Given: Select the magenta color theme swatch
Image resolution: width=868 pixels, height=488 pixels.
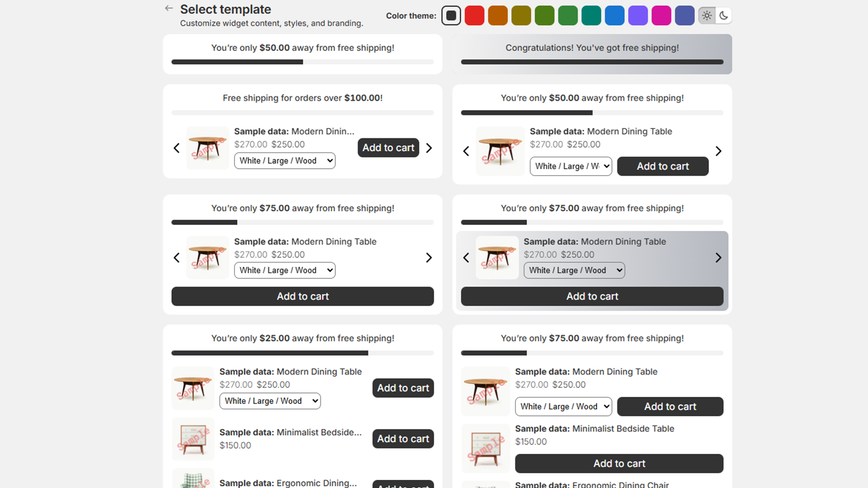Looking at the screenshot, I should (661, 16).
